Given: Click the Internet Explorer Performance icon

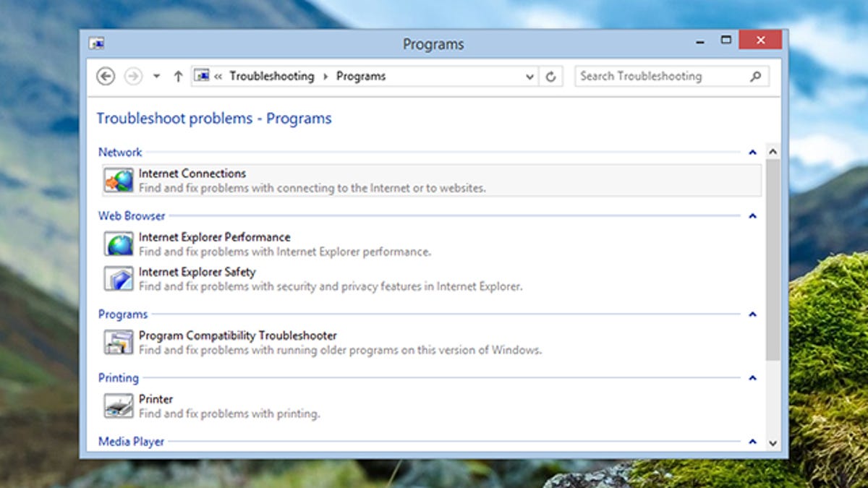Looking at the screenshot, I should click(119, 244).
